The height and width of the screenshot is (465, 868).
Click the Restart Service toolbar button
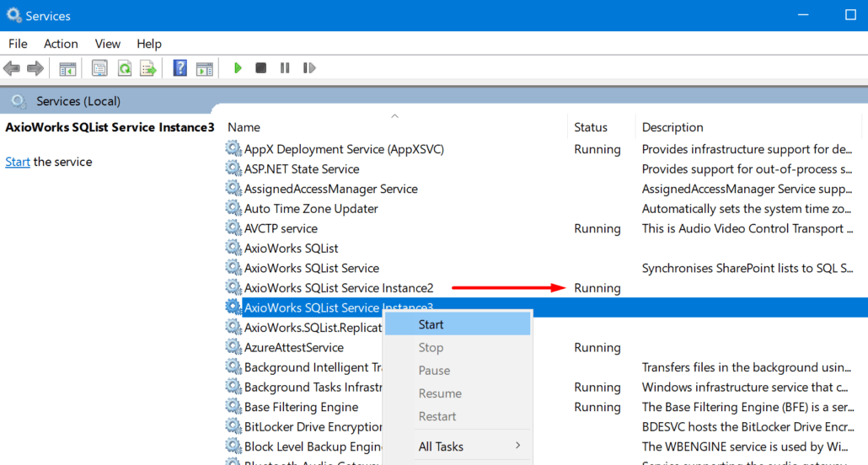[x=309, y=68]
